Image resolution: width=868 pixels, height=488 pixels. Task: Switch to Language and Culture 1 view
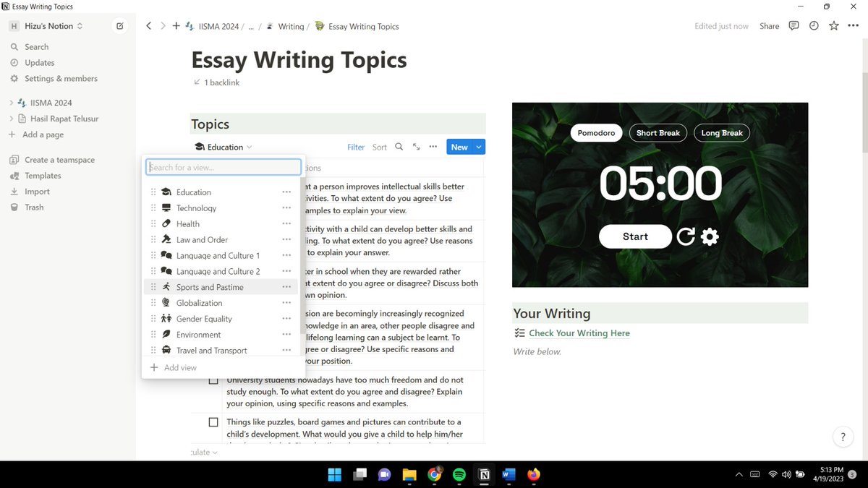218,256
